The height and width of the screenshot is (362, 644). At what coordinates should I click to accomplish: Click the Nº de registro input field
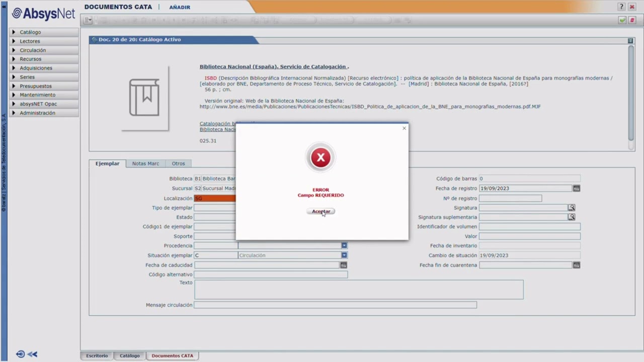[510, 198]
